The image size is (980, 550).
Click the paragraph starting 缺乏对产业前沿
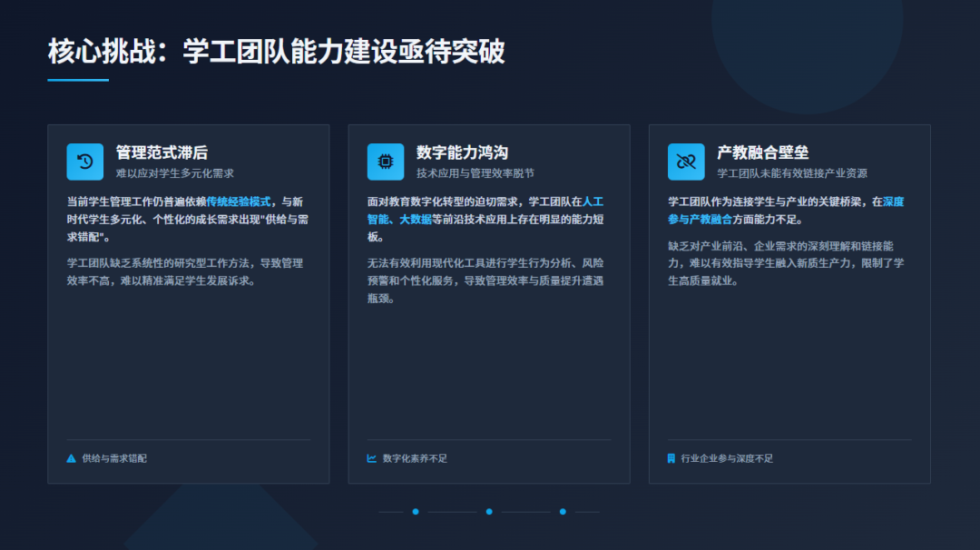[786, 263]
